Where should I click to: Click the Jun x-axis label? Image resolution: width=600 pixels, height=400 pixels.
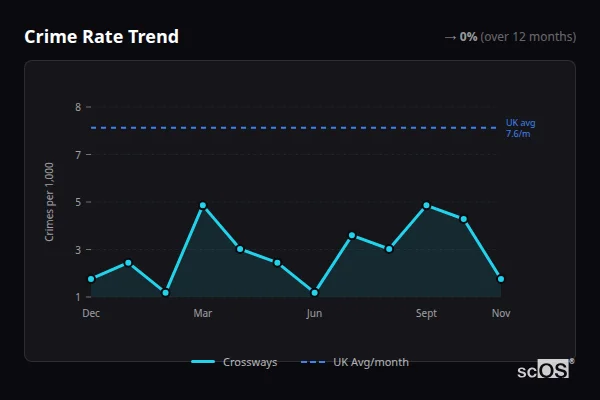click(314, 314)
